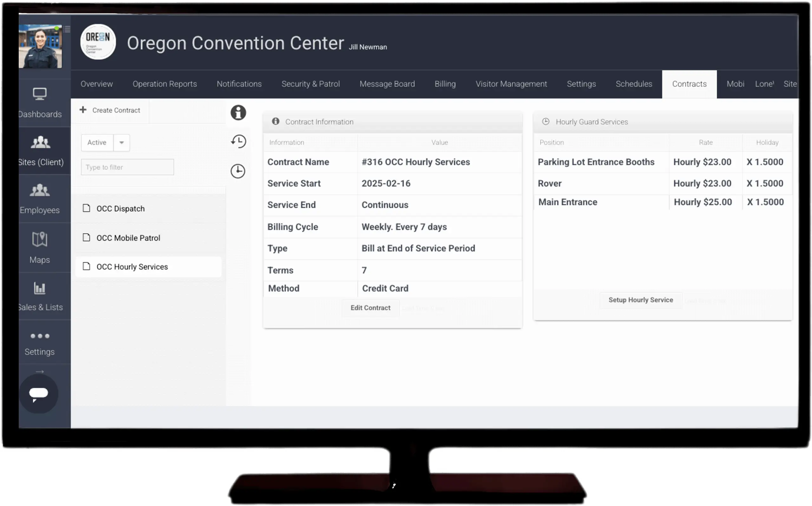Open the Notifications tab
Image resolution: width=812 pixels, height=506 pixels.
239,84
